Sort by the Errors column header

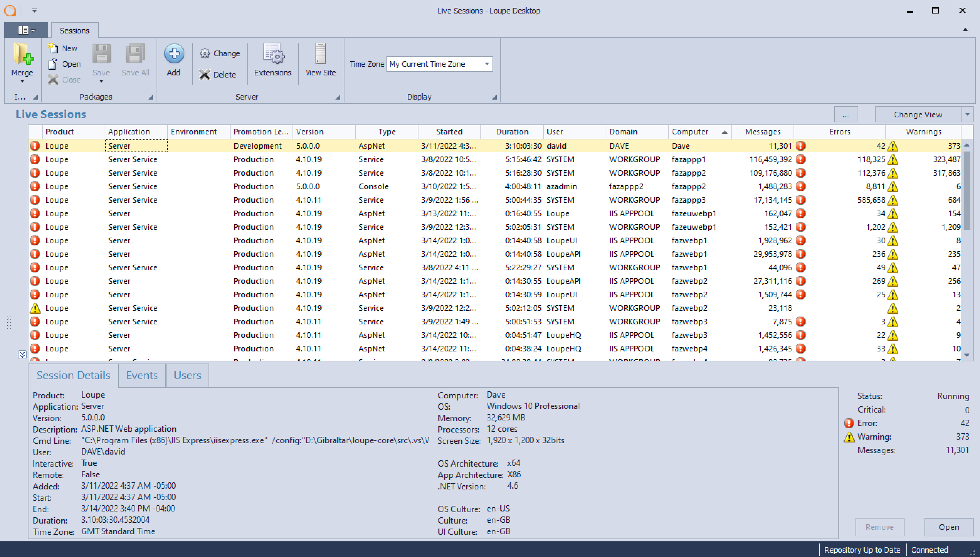click(x=839, y=132)
